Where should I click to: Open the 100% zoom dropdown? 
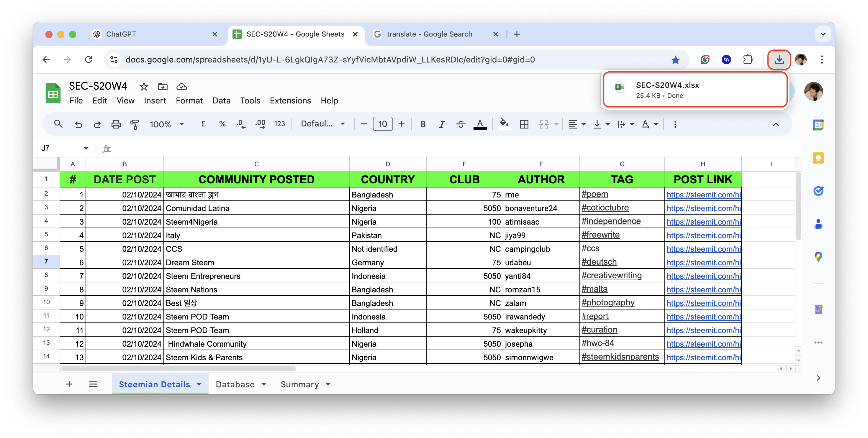click(167, 124)
